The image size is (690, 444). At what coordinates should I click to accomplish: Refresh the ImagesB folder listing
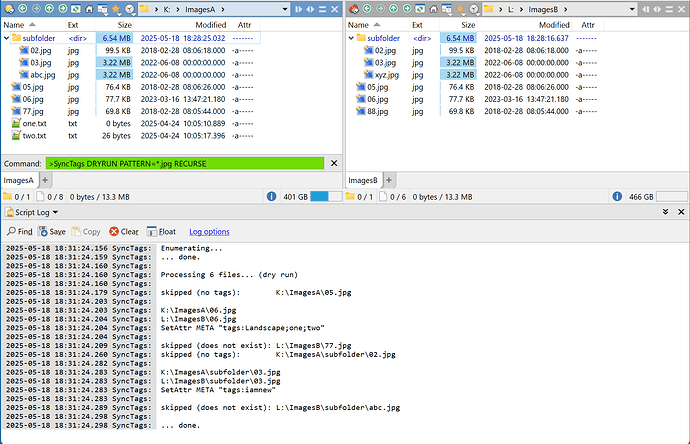click(x=420, y=9)
